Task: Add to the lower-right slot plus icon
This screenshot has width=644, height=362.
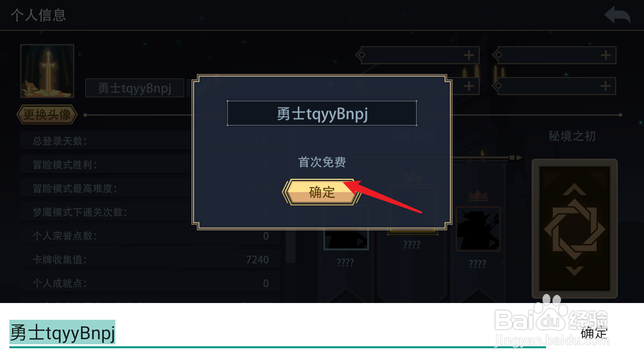Action: (x=605, y=86)
